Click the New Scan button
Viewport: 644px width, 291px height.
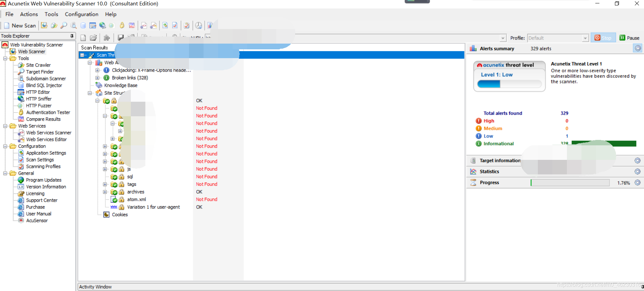pos(20,25)
